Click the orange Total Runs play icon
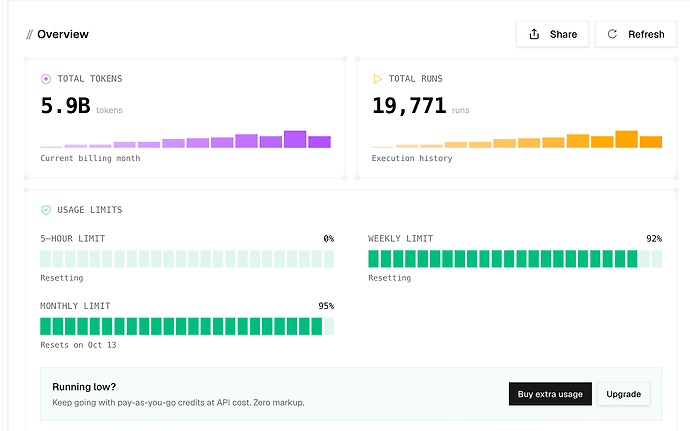Screen dimensions: 690x431 377,79
